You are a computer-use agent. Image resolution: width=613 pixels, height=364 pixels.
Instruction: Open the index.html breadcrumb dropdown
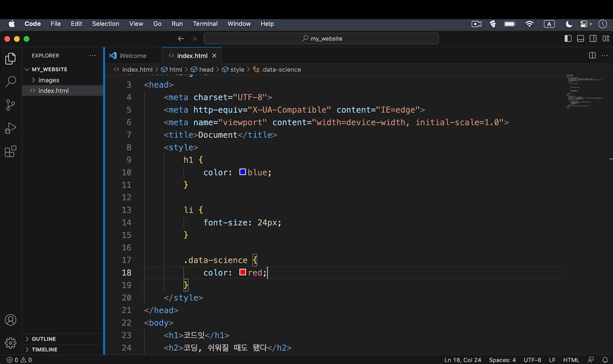(x=133, y=70)
